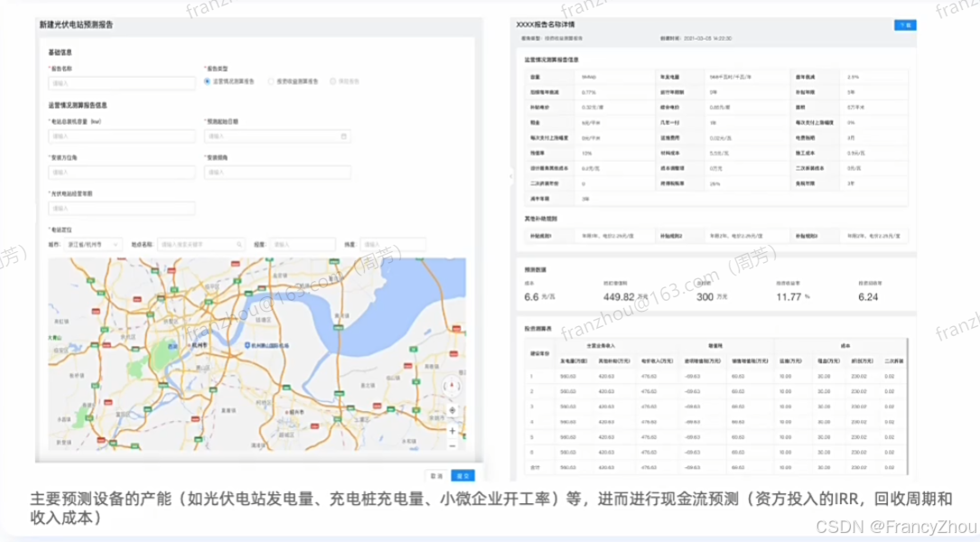Click the XXXX报告名称详情 title
980x542 pixels.
tap(545, 24)
